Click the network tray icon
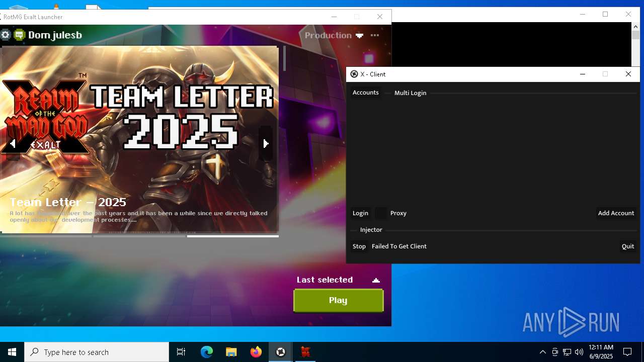 click(x=567, y=352)
